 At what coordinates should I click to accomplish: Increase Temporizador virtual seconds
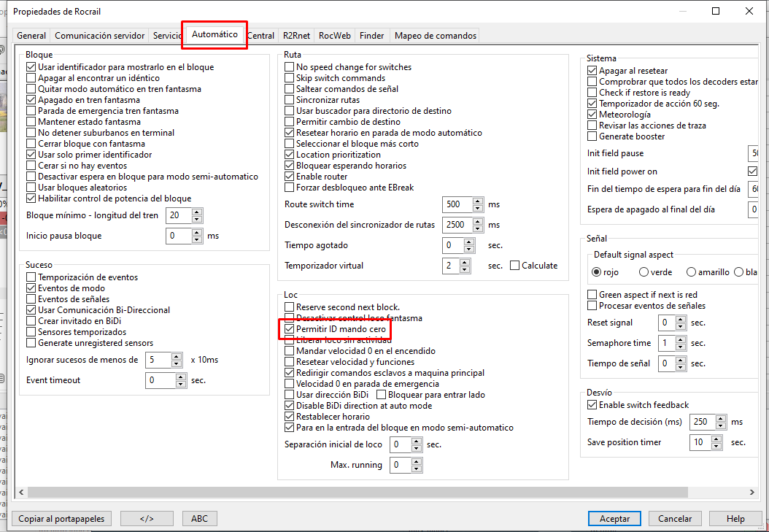(x=465, y=262)
